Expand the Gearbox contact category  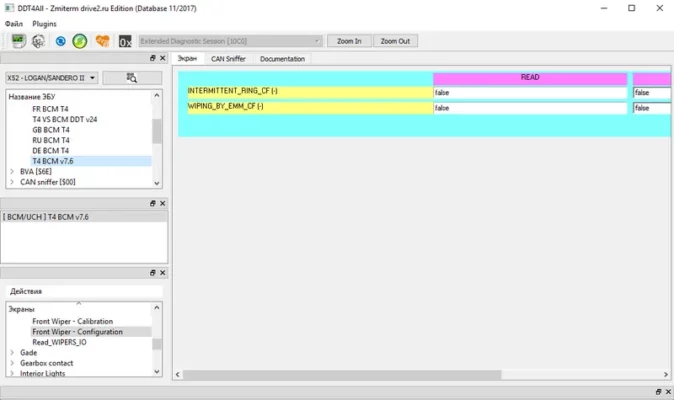point(12,363)
